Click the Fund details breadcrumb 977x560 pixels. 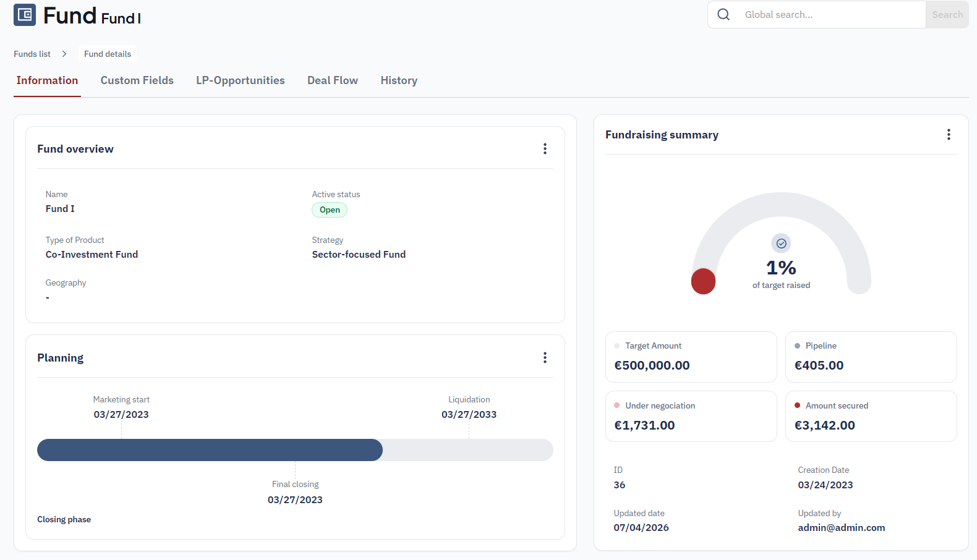[x=108, y=54]
